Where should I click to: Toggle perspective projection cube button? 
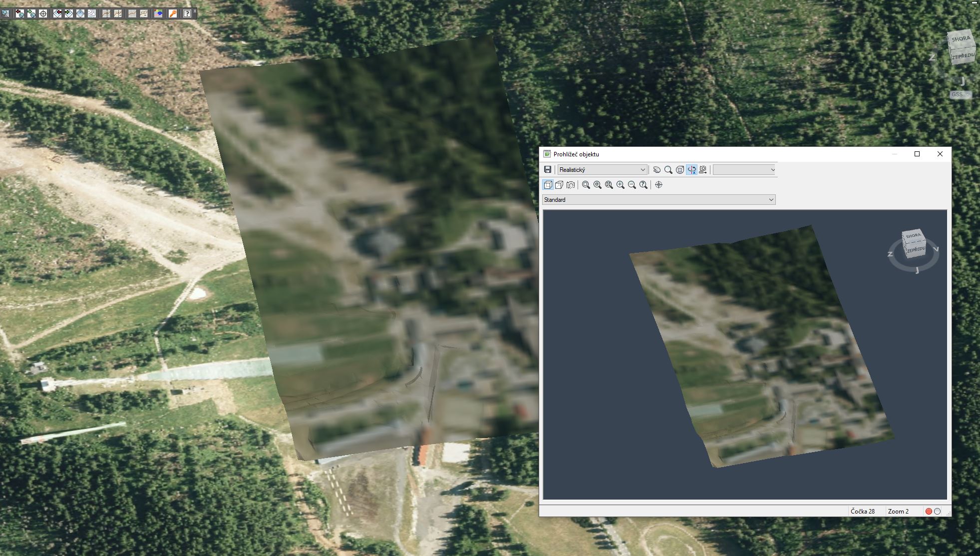click(559, 185)
